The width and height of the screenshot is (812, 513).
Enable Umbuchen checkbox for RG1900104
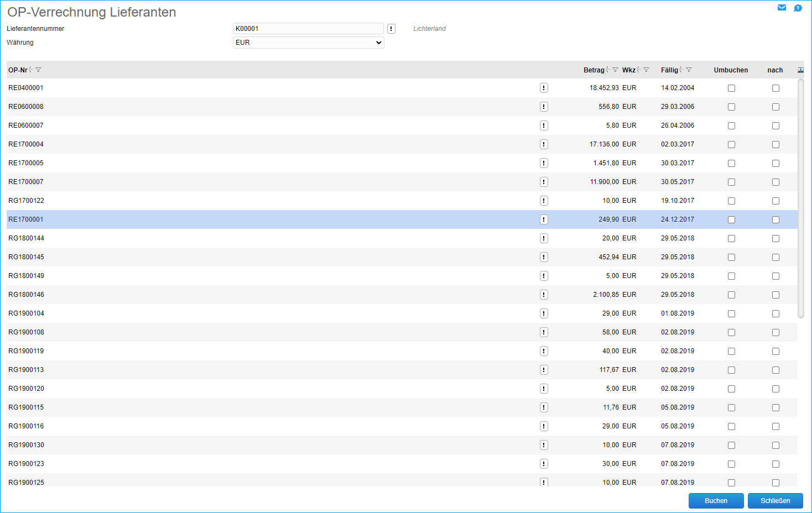pos(731,313)
